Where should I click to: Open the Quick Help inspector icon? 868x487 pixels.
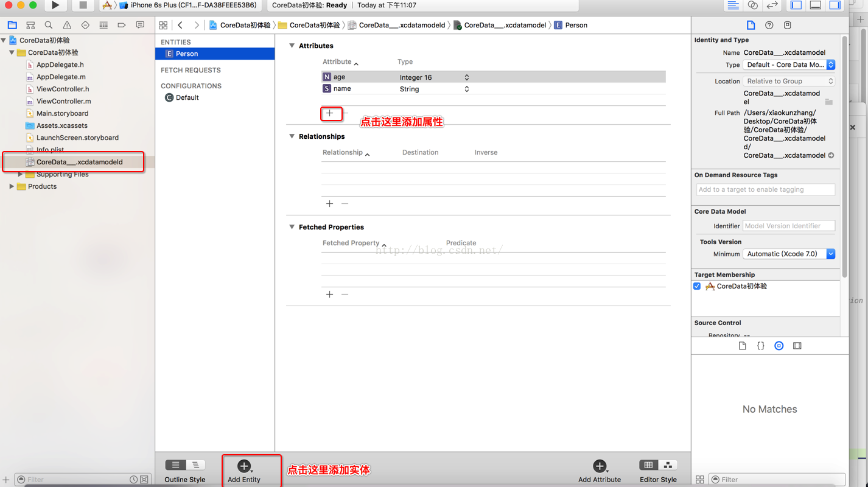[769, 26]
